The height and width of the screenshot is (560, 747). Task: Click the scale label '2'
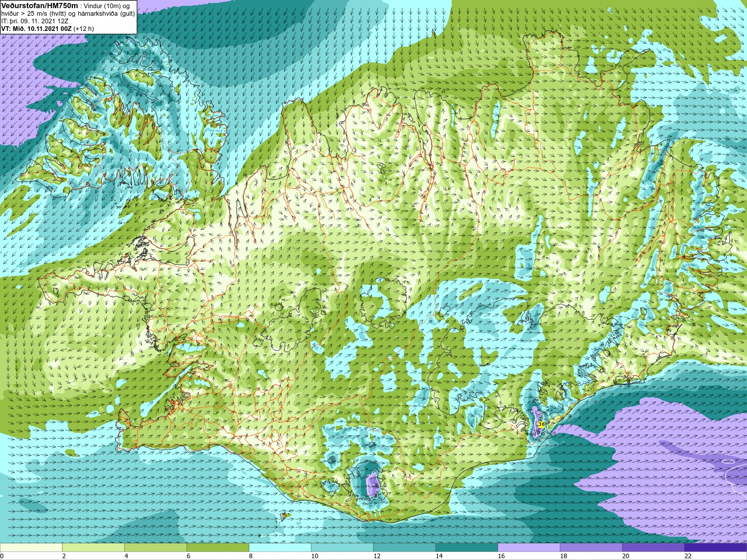[64, 556]
